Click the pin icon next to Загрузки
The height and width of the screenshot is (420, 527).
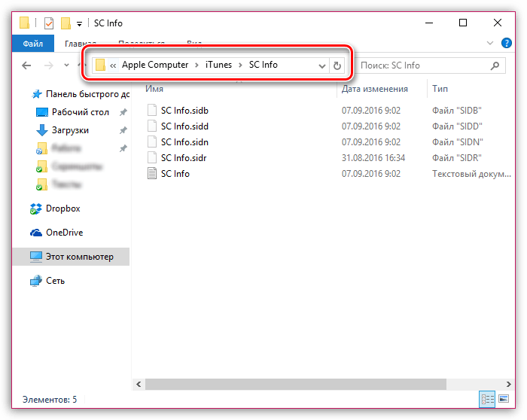(x=123, y=130)
